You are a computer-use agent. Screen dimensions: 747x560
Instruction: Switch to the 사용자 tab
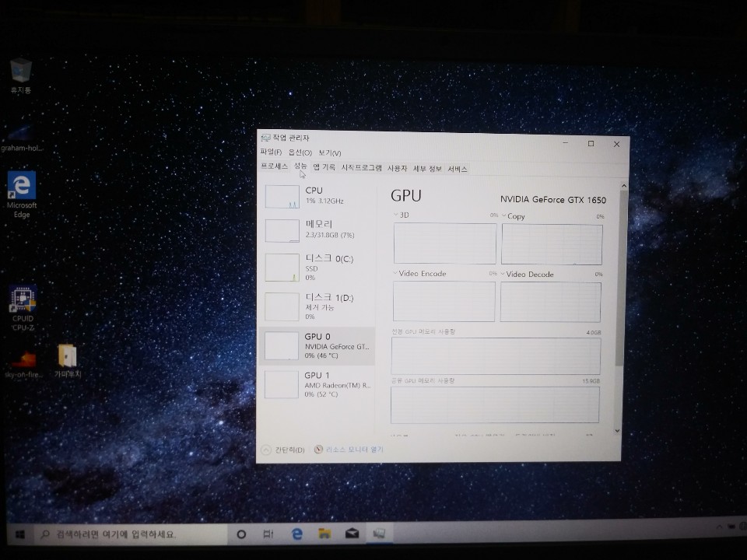[x=397, y=168]
